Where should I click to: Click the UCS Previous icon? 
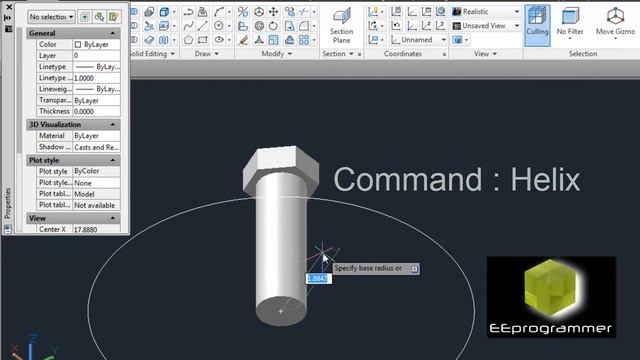(396, 26)
